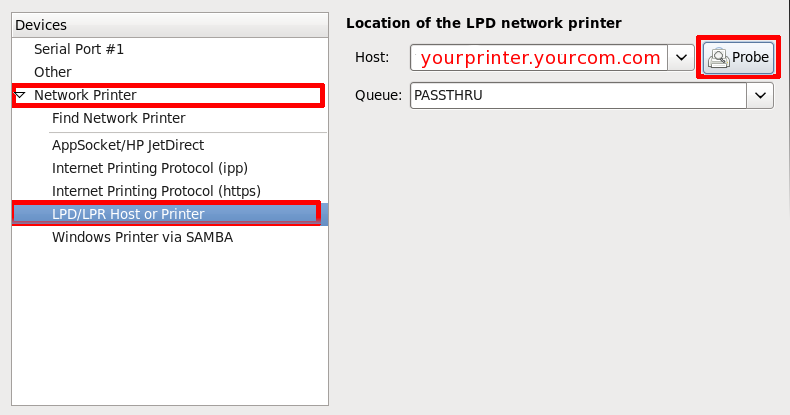Viewport: 790px width, 415px height.
Task: Click the magnifier icon on the Probe button
Action: (x=717, y=58)
